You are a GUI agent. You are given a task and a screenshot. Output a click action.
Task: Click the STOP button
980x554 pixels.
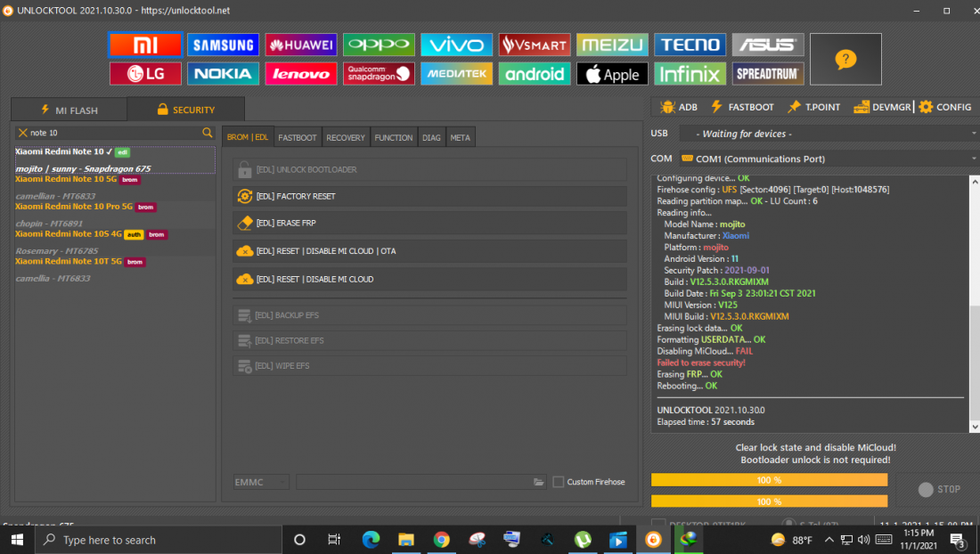(939, 489)
